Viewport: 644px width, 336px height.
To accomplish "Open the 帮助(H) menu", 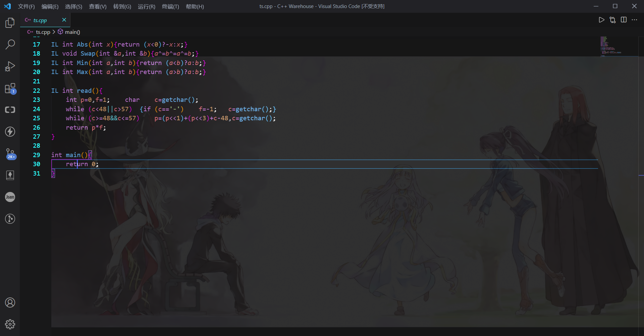I will [195, 6].
